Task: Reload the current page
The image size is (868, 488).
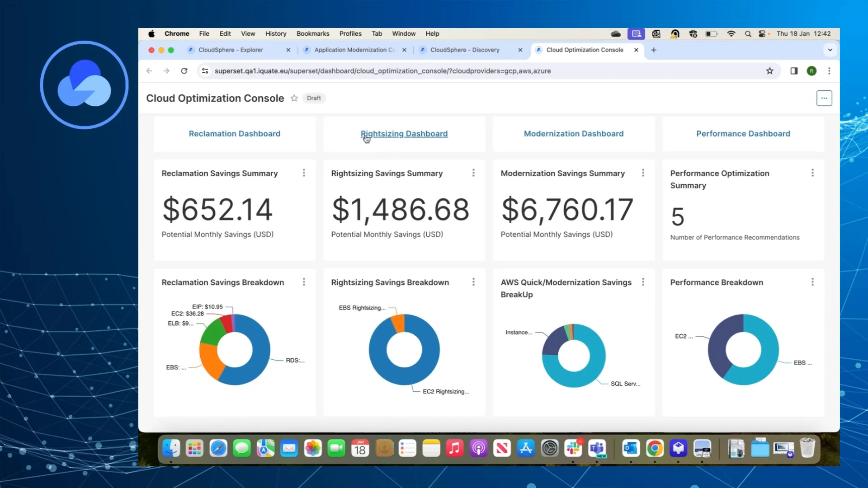Action: click(x=184, y=71)
